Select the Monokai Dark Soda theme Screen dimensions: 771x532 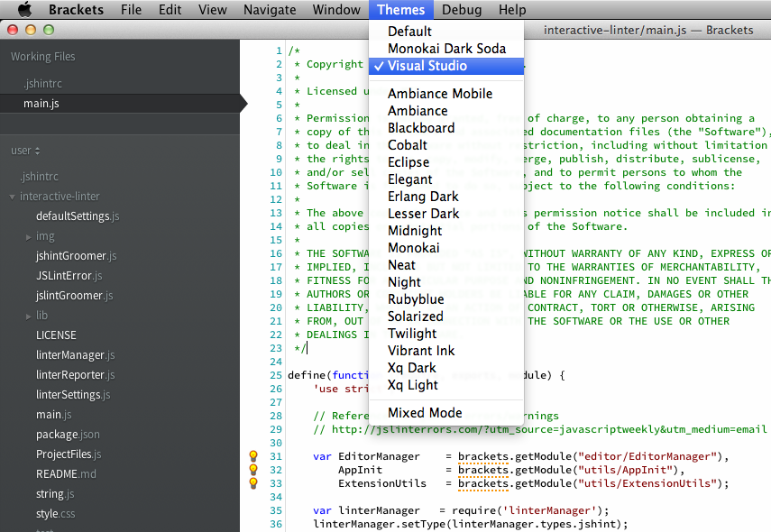(446, 49)
